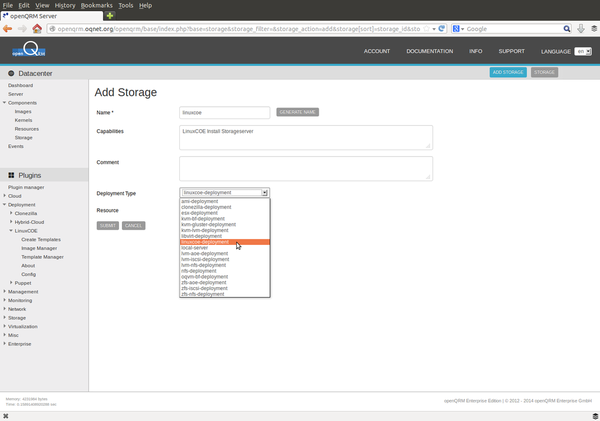Screen dimensions: 600x421
Task: Open the File menu
Action: [8, 5]
